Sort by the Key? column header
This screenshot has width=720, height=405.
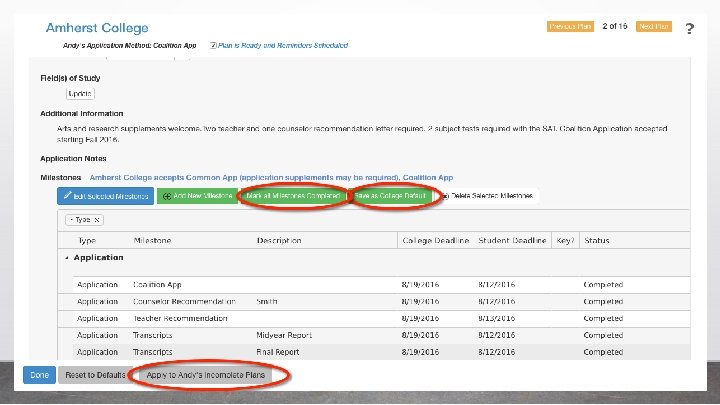[x=565, y=241]
